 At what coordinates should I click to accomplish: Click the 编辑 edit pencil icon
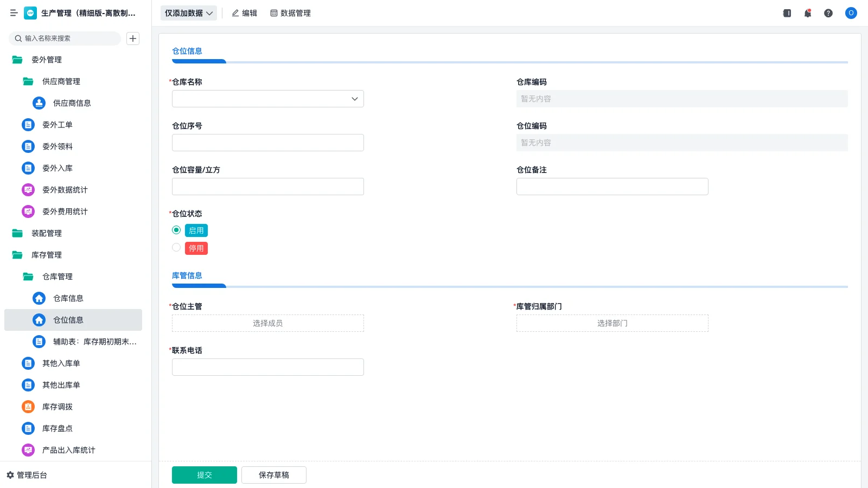tap(234, 13)
